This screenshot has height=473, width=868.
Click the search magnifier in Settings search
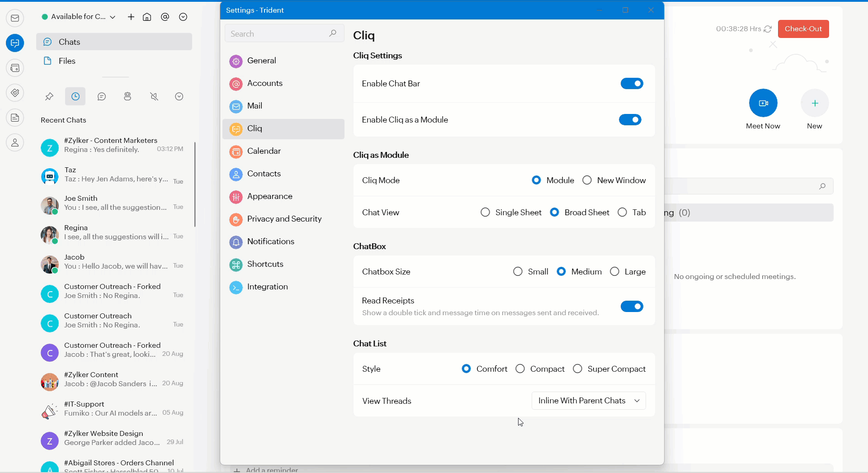point(333,33)
